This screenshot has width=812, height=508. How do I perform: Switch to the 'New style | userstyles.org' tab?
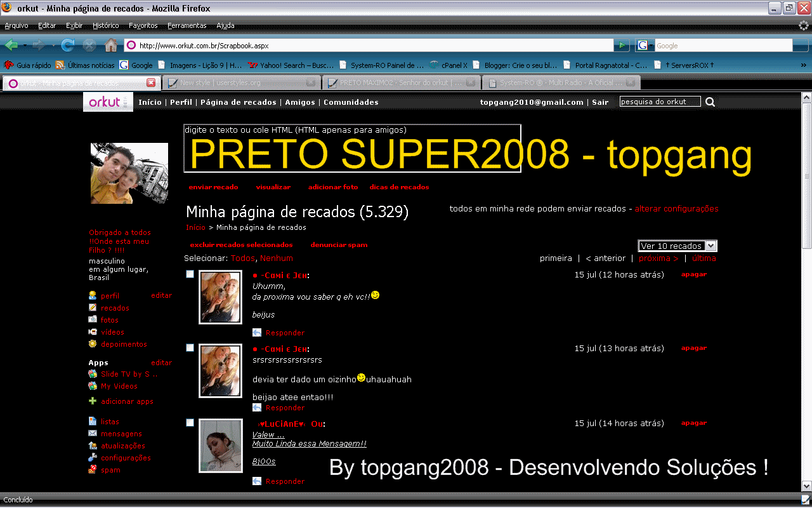(242, 83)
